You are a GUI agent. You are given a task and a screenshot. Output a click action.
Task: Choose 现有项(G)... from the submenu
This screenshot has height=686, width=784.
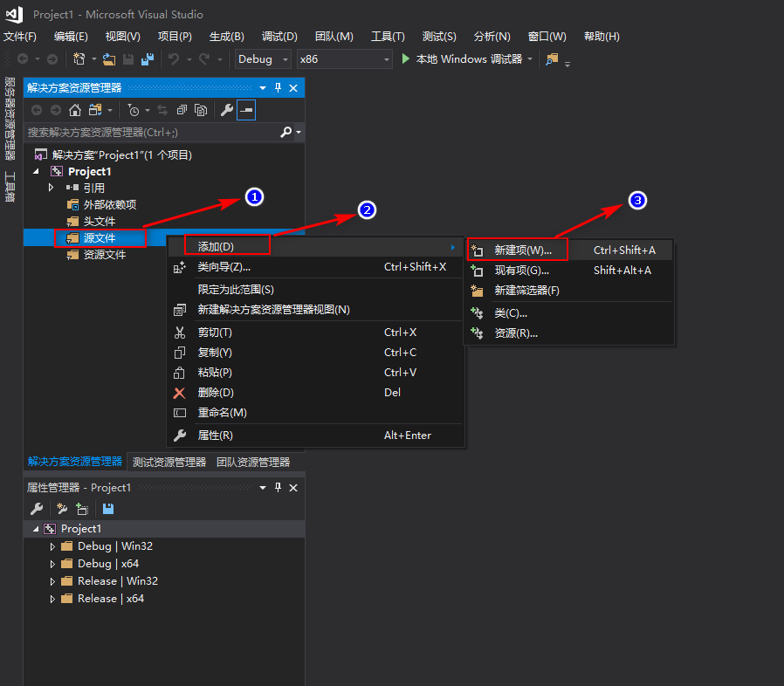[x=569, y=270]
